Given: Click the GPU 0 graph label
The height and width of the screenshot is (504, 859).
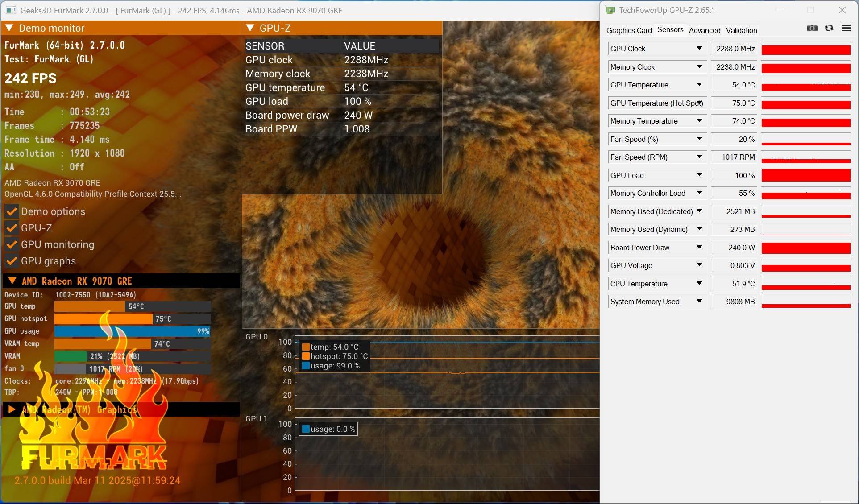Looking at the screenshot, I should 257,337.
